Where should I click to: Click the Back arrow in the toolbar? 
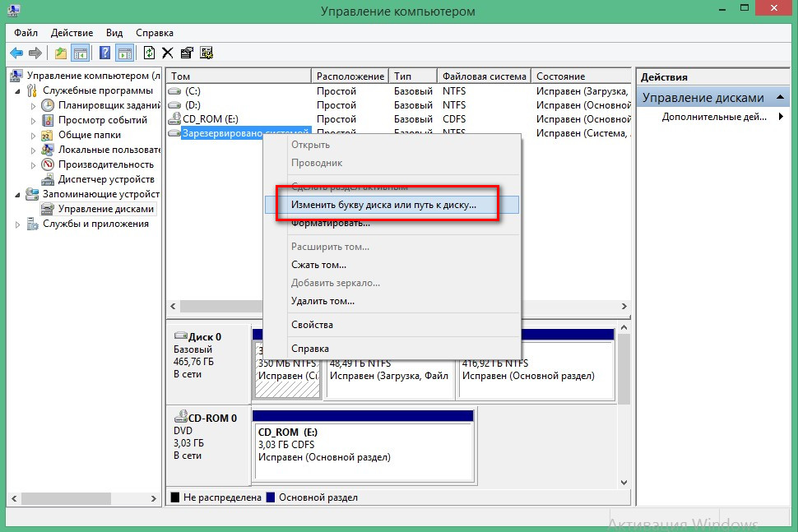(x=16, y=53)
